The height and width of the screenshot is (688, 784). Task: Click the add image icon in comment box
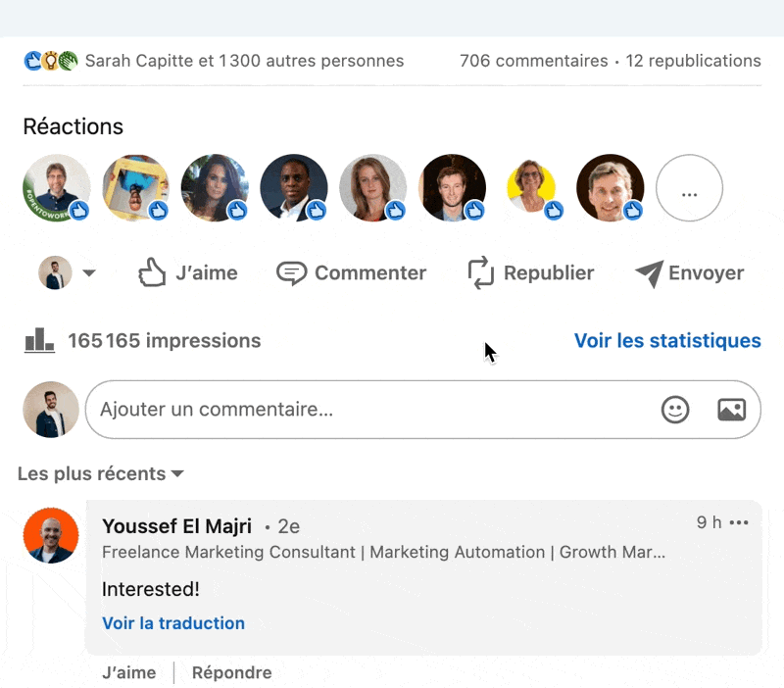point(731,410)
